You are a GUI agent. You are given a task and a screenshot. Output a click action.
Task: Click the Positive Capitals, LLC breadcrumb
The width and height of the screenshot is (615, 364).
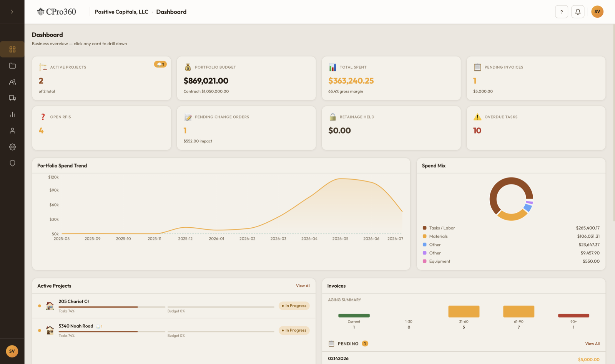pyautogui.click(x=121, y=12)
